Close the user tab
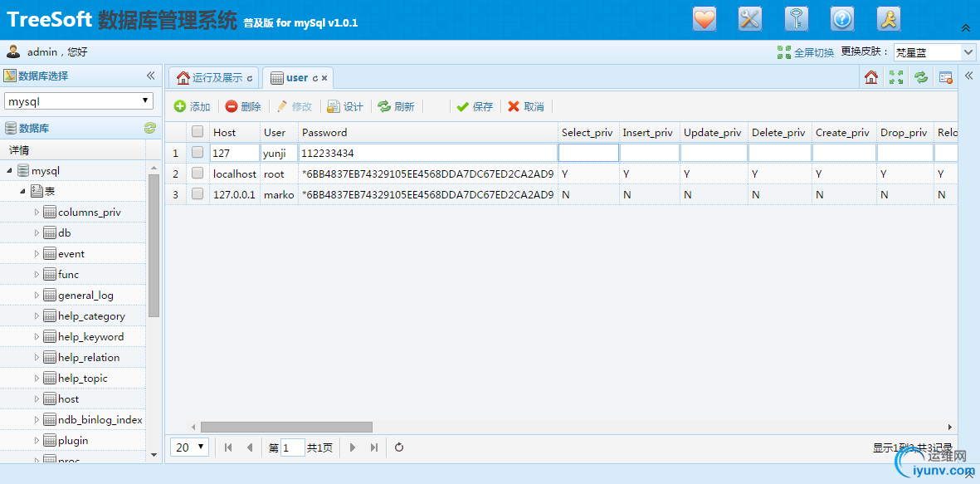980x484 pixels. [x=324, y=79]
